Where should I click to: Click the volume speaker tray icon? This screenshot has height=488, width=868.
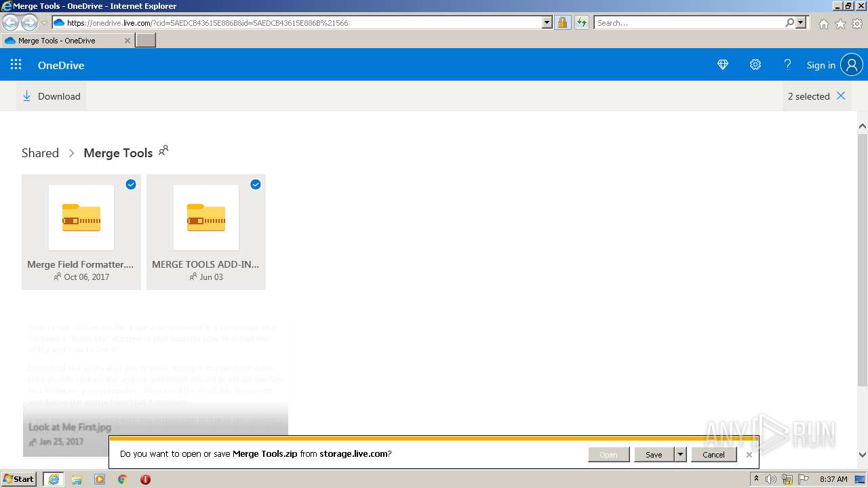771,479
